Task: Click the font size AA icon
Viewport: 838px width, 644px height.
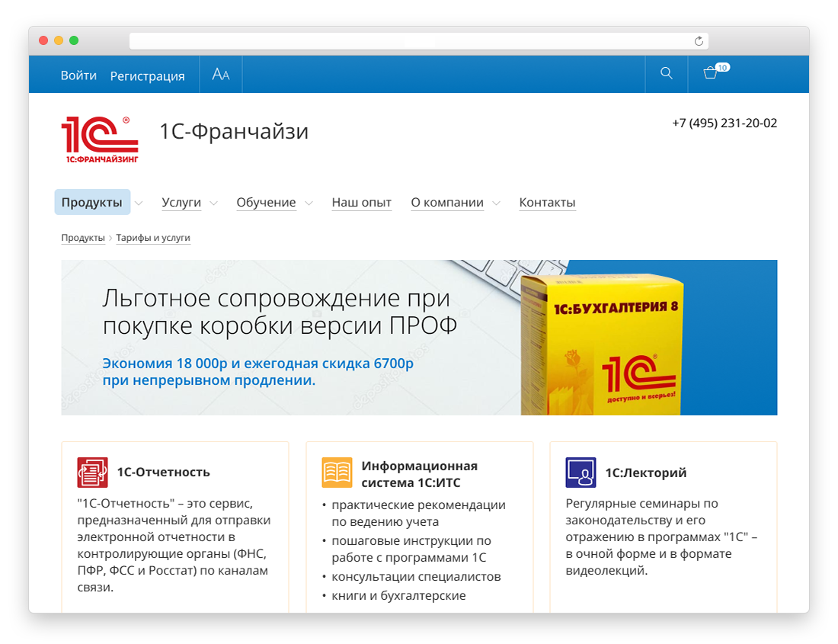Action: coord(221,75)
